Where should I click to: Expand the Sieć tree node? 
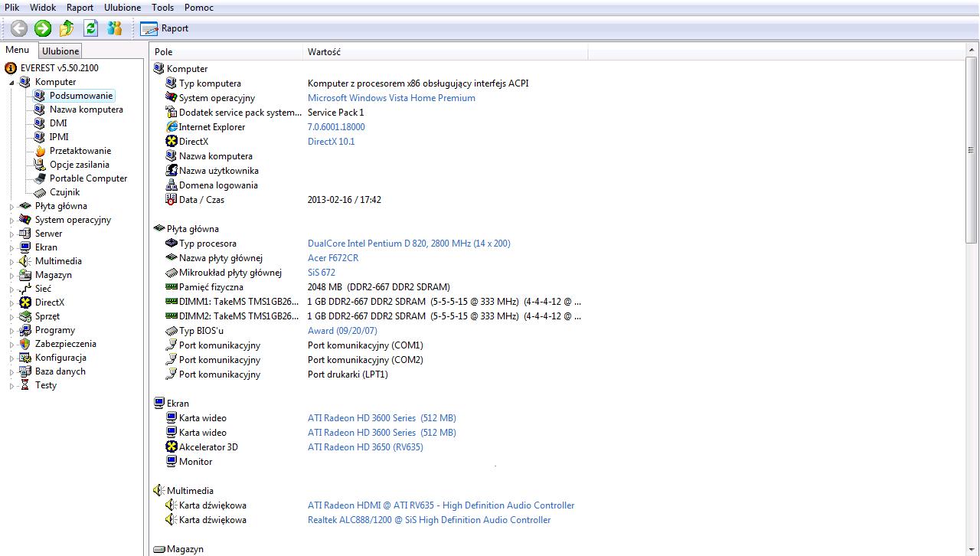click(x=11, y=289)
